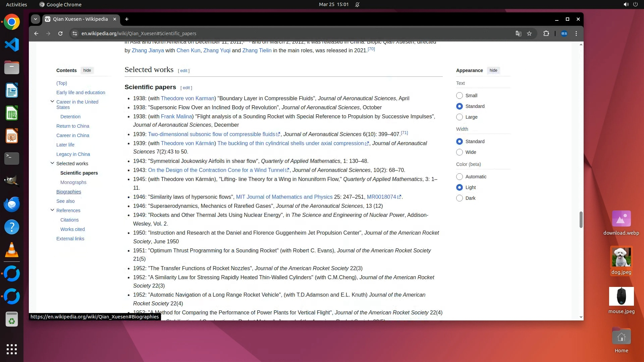Go back with the browser back arrow
The height and width of the screenshot is (362, 644).
coord(36,34)
